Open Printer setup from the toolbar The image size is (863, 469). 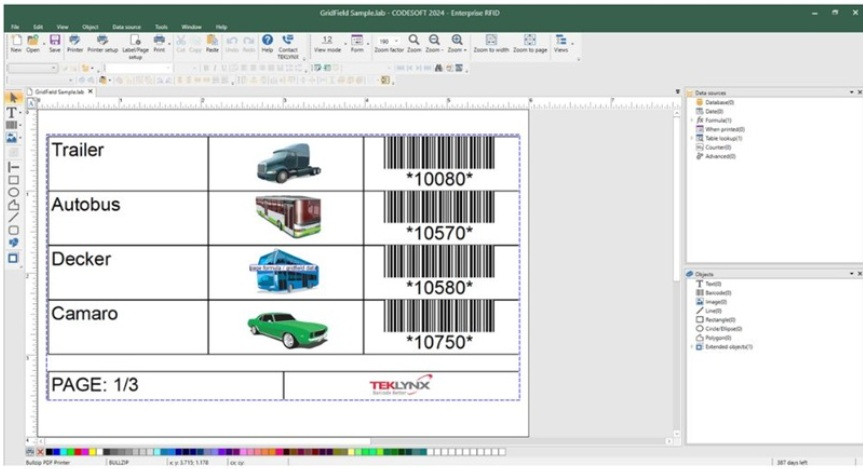[x=102, y=43]
